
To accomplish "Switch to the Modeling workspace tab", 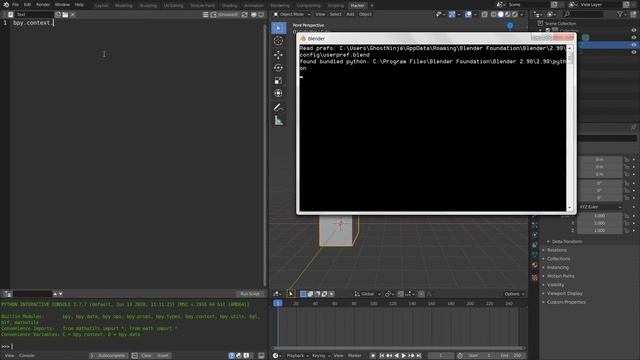I will point(124,6).
